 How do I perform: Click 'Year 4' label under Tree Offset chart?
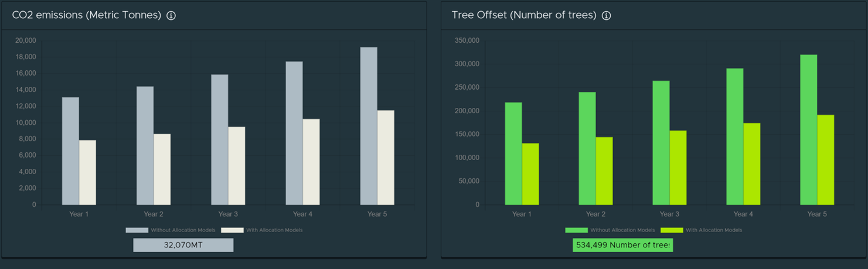point(744,214)
